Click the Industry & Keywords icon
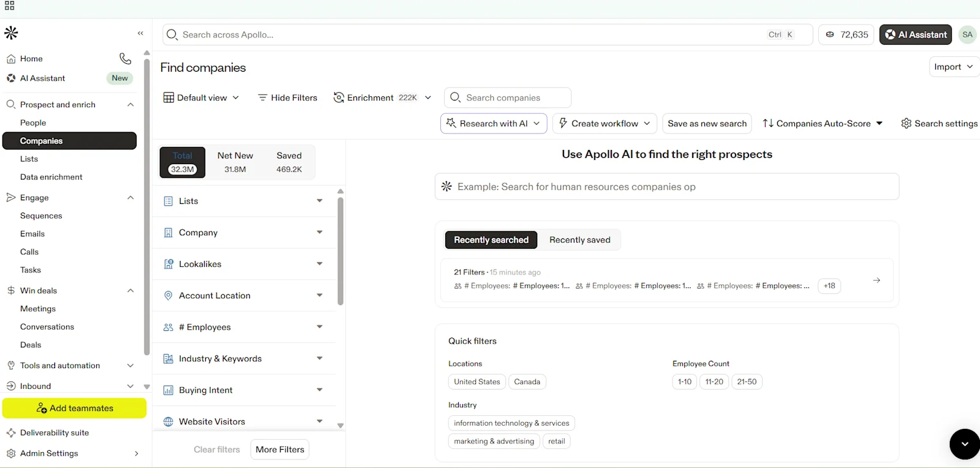 [x=168, y=359]
